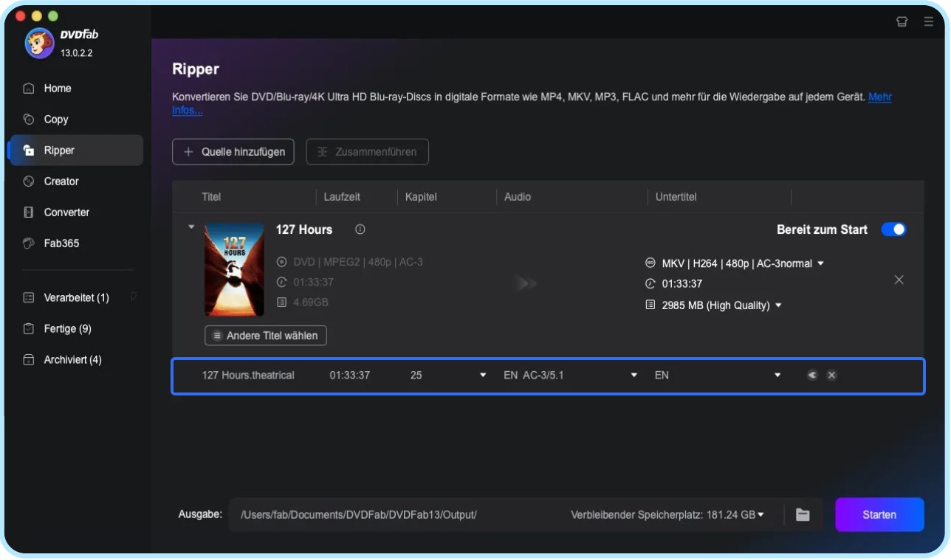Open the Home section in sidebar
Image resolution: width=951 pixels, height=560 pixels.
(75, 89)
